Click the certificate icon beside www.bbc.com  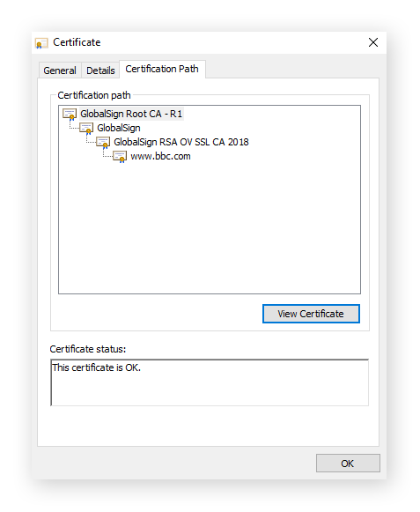[x=120, y=156]
